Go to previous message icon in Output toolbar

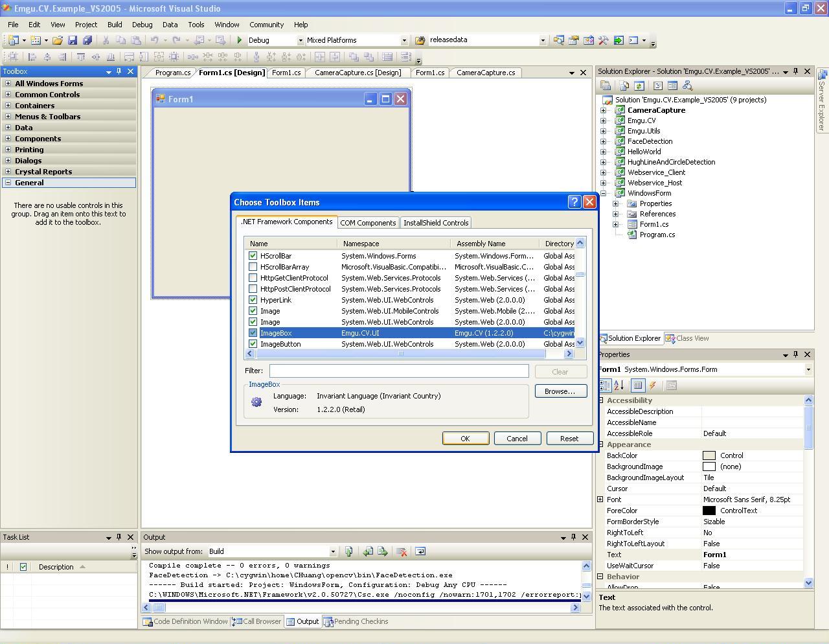[368, 551]
